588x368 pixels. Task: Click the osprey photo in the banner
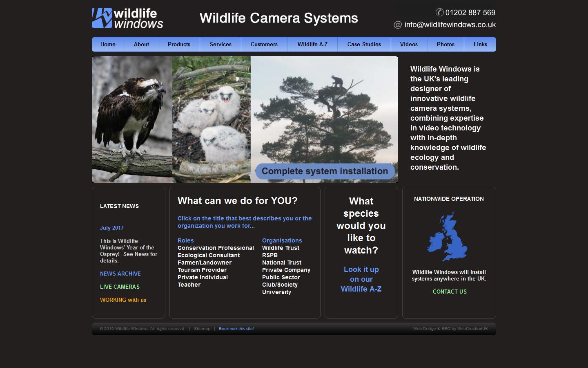(131, 119)
